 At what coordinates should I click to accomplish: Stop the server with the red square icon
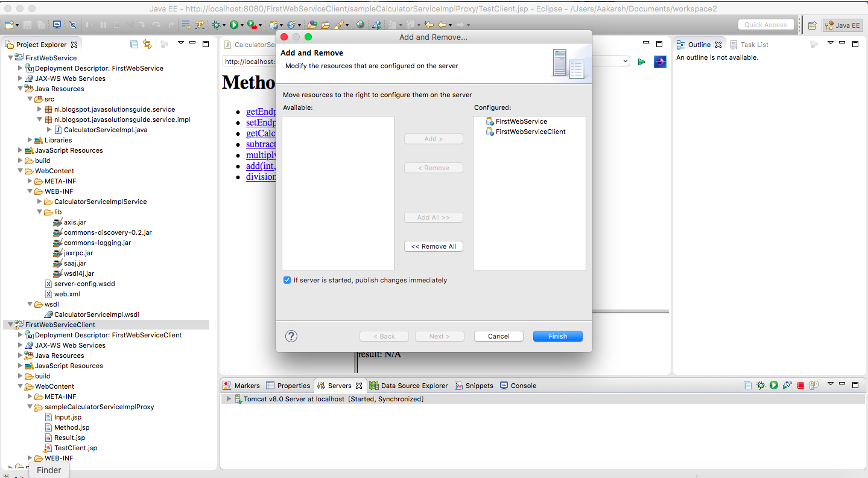click(800, 385)
